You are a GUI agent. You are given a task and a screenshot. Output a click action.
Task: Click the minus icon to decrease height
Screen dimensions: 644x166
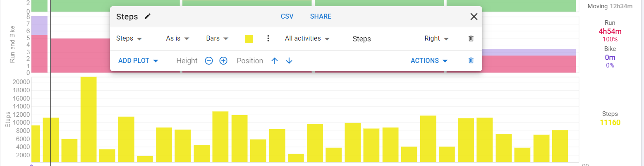pyautogui.click(x=209, y=61)
